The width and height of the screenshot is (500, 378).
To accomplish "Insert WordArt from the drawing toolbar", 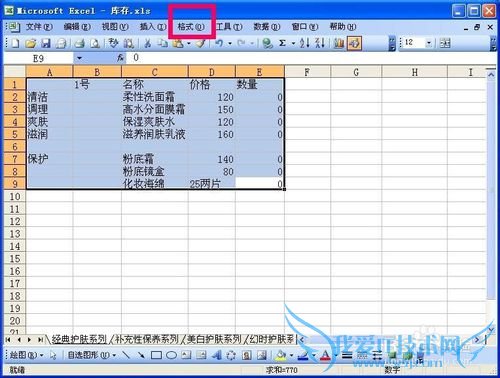I will [216, 355].
